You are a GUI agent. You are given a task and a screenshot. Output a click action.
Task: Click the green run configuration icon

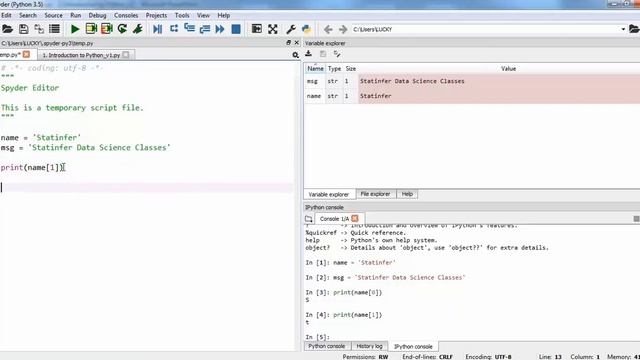[138, 29]
